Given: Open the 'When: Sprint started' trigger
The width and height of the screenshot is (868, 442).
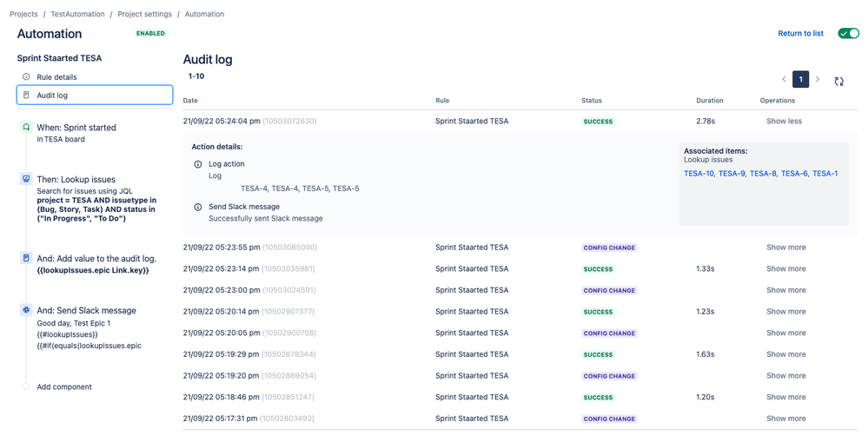Looking at the screenshot, I should (x=76, y=128).
